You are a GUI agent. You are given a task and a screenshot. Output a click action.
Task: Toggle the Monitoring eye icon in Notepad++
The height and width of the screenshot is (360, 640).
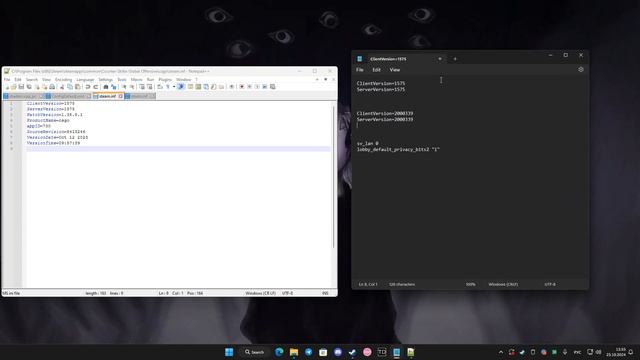point(232,87)
